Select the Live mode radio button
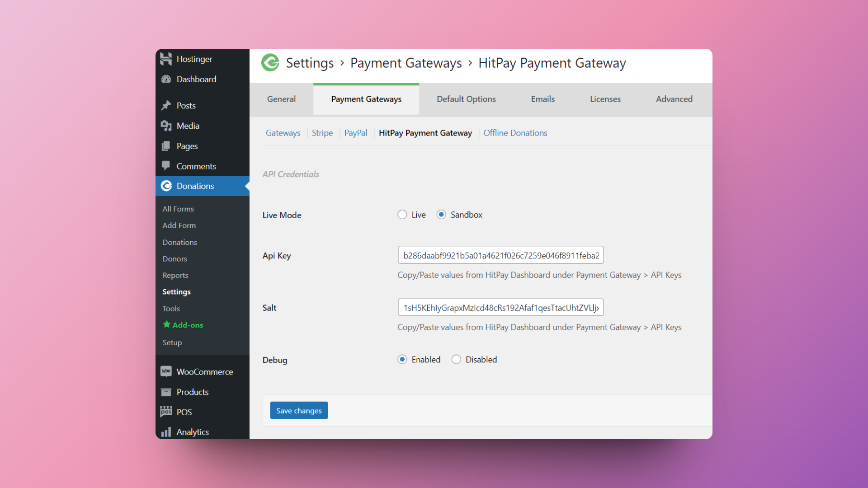Image resolution: width=868 pixels, height=488 pixels. (x=402, y=215)
